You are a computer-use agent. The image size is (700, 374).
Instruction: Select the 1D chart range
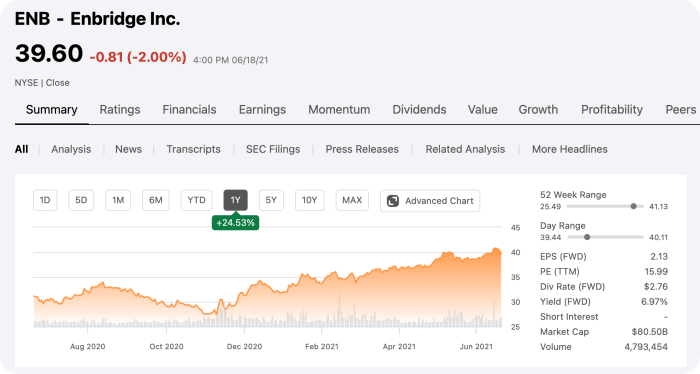pyautogui.click(x=45, y=200)
